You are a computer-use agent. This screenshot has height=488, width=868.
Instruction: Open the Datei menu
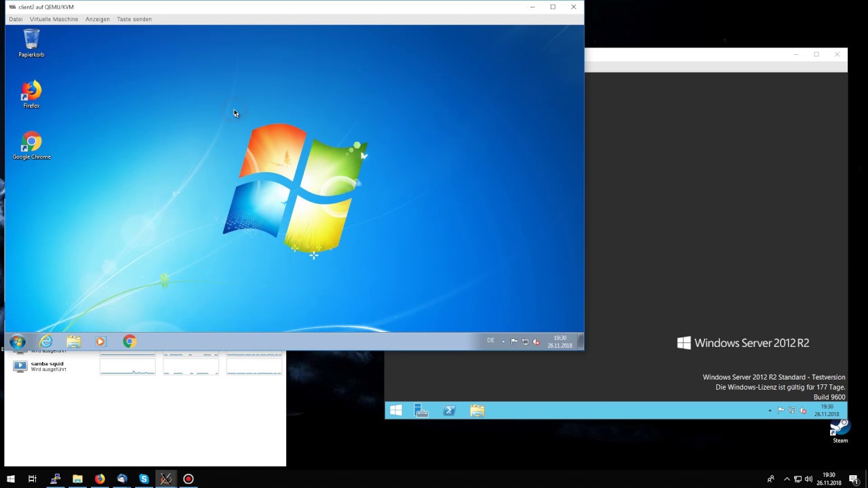point(16,19)
